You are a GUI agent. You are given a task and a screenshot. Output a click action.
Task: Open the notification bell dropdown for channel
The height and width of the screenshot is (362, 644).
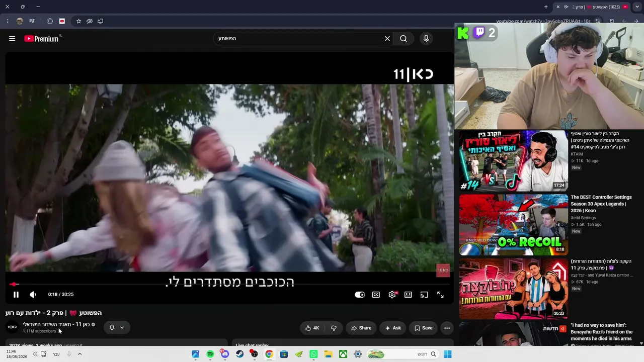(117, 327)
